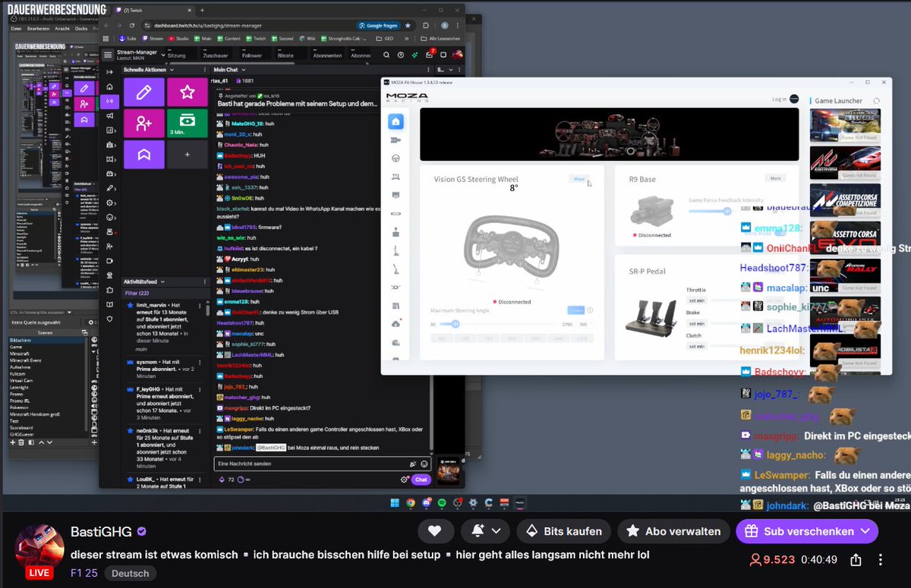
Task: Click More on R9 Base card
Action: (x=775, y=179)
